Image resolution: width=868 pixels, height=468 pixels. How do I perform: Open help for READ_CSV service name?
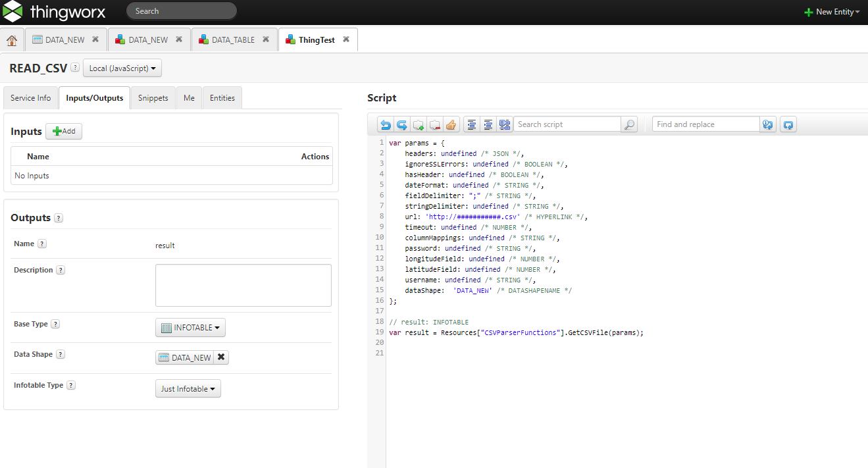point(75,68)
